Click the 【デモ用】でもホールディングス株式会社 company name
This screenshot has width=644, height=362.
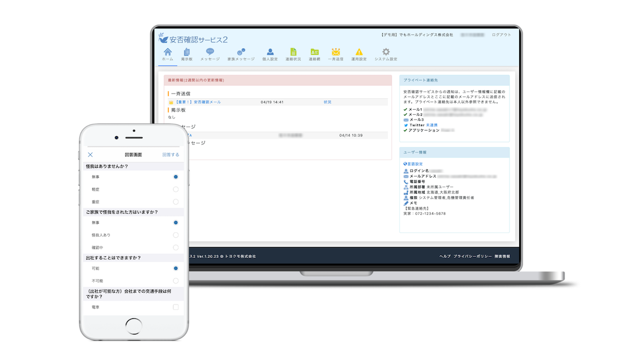click(x=417, y=35)
